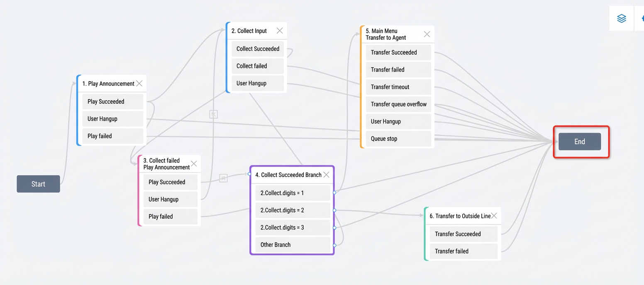Screen dimensions: 644x285
Task: Select the Start node
Action: (38, 184)
